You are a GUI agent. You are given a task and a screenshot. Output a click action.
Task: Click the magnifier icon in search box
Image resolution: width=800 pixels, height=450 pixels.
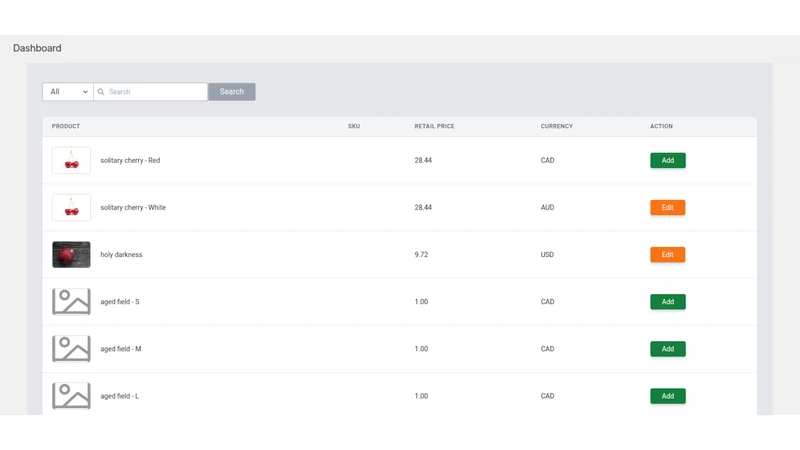tap(101, 92)
